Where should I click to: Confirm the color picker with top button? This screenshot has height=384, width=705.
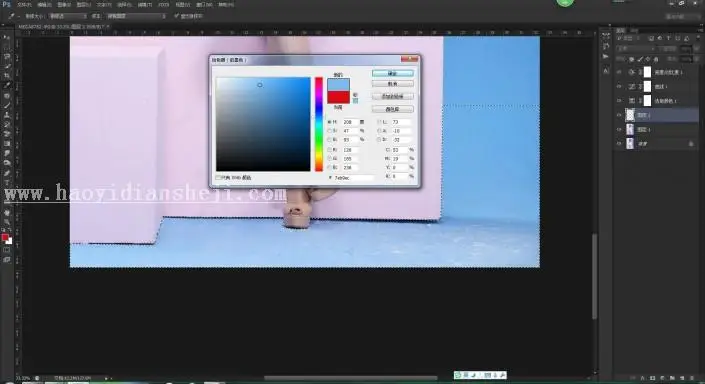(x=393, y=73)
